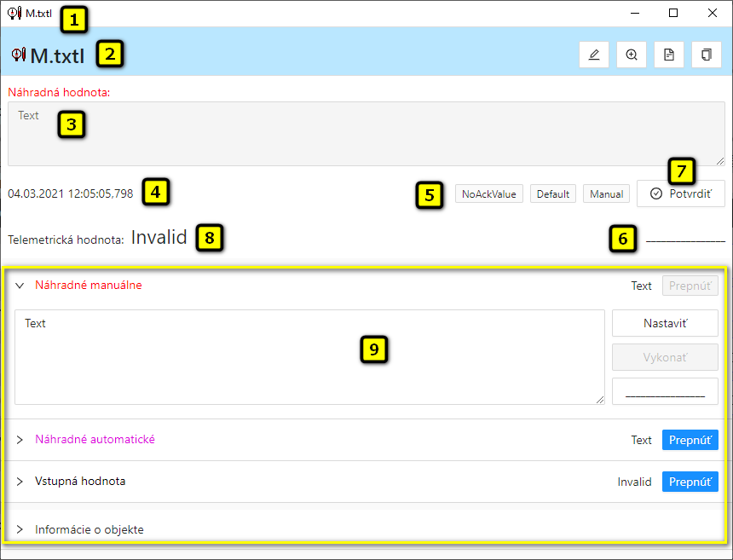The height and width of the screenshot is (560, 733).
Task: Click the document page icon in header
Action: click(x=669, y=55)
